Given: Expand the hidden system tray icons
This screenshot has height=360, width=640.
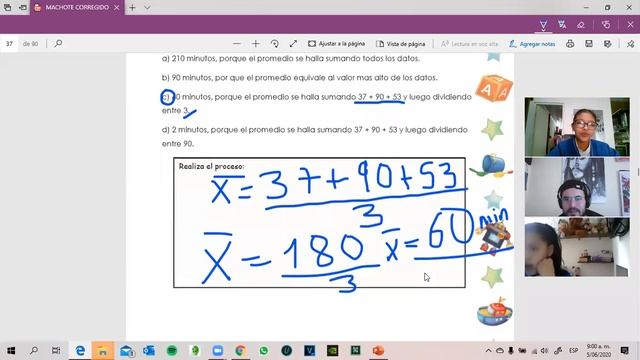Looking at the screenshot, I should point(488,351).
